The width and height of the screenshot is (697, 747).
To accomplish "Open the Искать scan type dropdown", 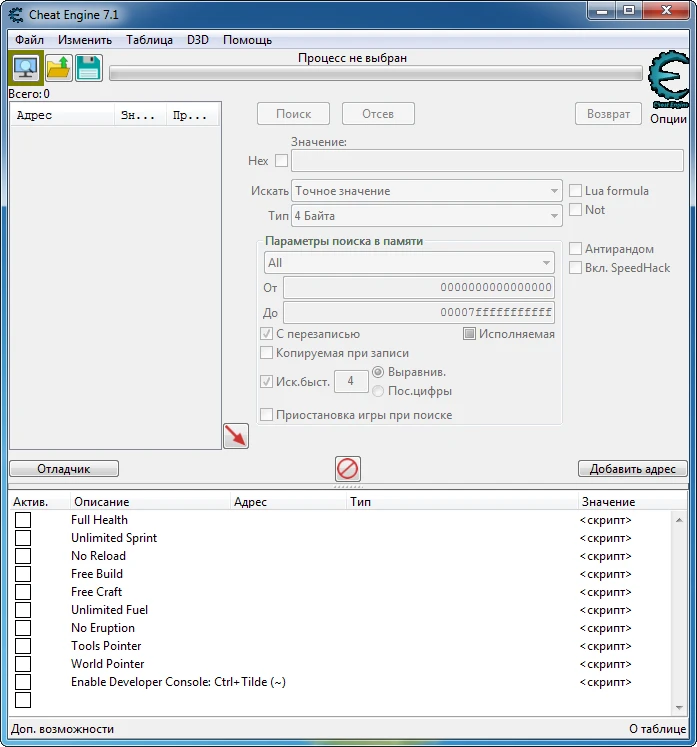I will [x=427, y=191].
